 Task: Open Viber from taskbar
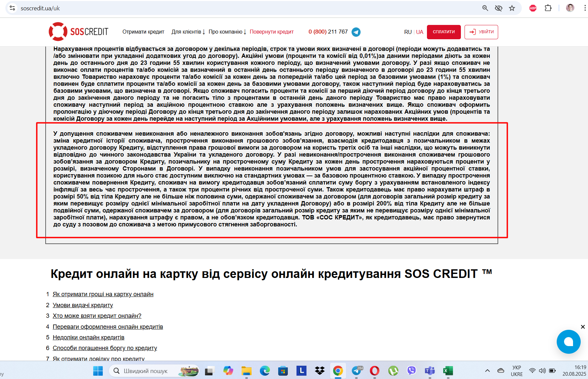tap(412, 371)
